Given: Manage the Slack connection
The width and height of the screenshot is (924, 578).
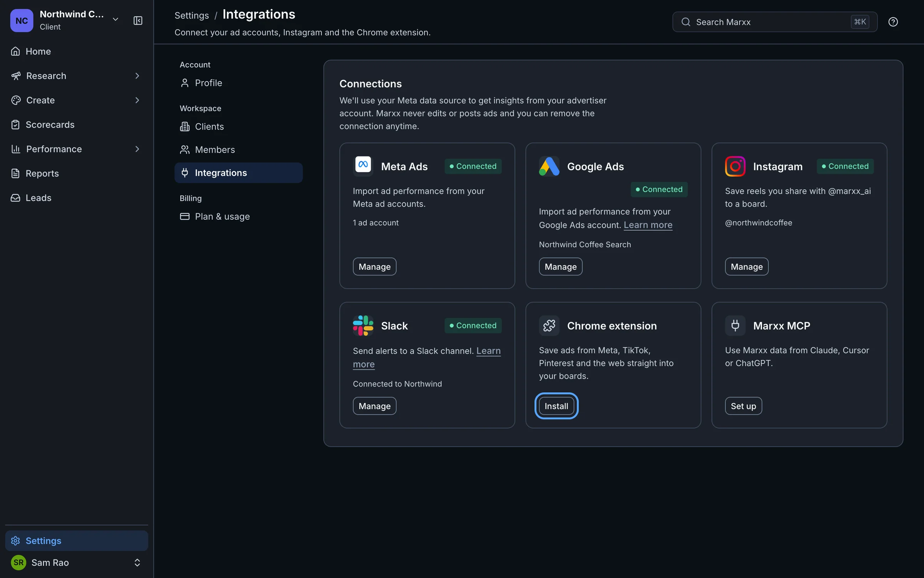Looking at the screenshot, I should (x=375, y=406).
